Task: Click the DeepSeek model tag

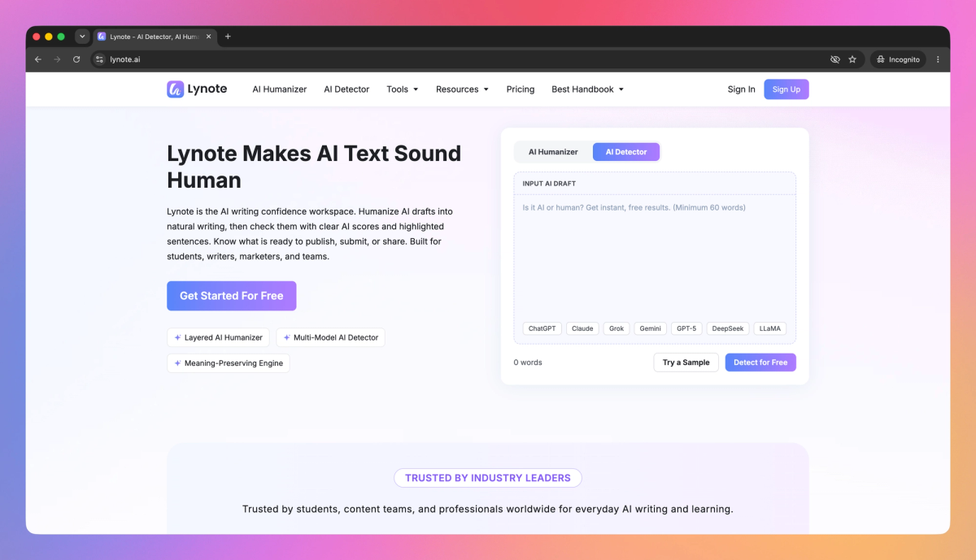Action: (727, 328)
